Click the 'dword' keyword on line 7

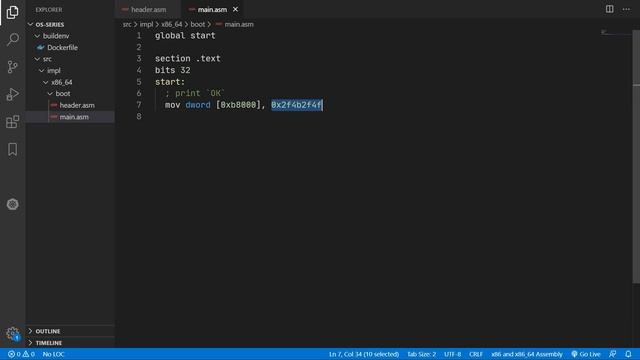pyautogui.click(x=198, y=105)
